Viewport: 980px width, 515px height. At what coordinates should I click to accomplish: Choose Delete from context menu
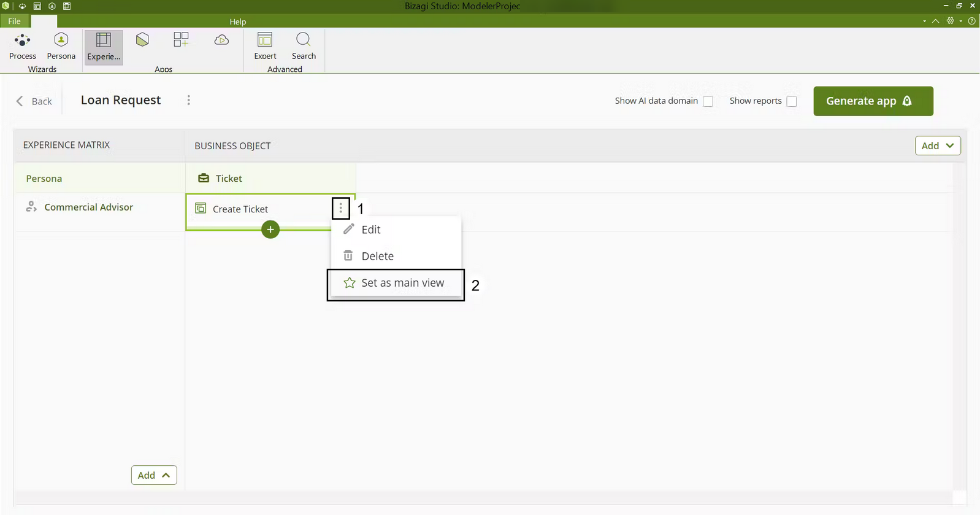pyautogui.click(x=396, y=256)
